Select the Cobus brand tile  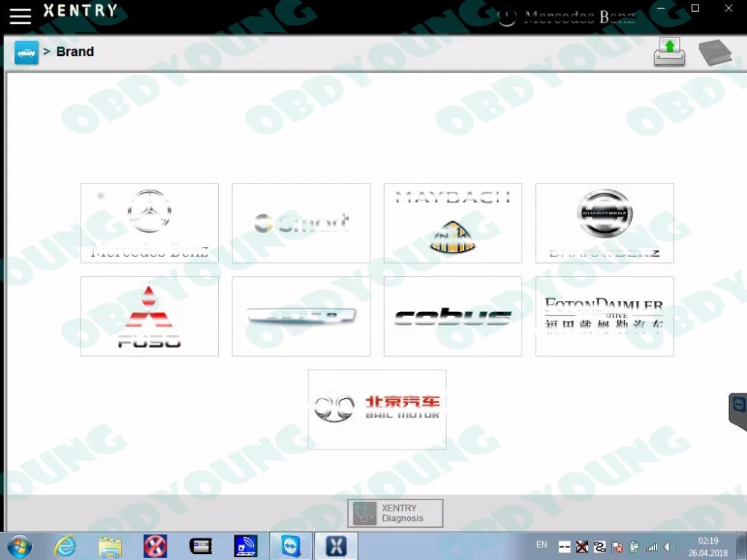pos(453,316)
